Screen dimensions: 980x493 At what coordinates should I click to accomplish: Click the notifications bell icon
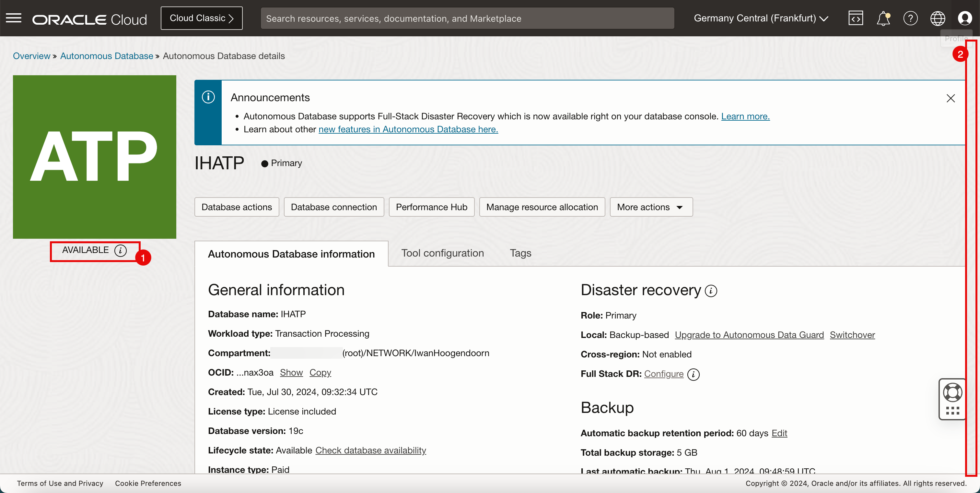(x=883, y=18)
